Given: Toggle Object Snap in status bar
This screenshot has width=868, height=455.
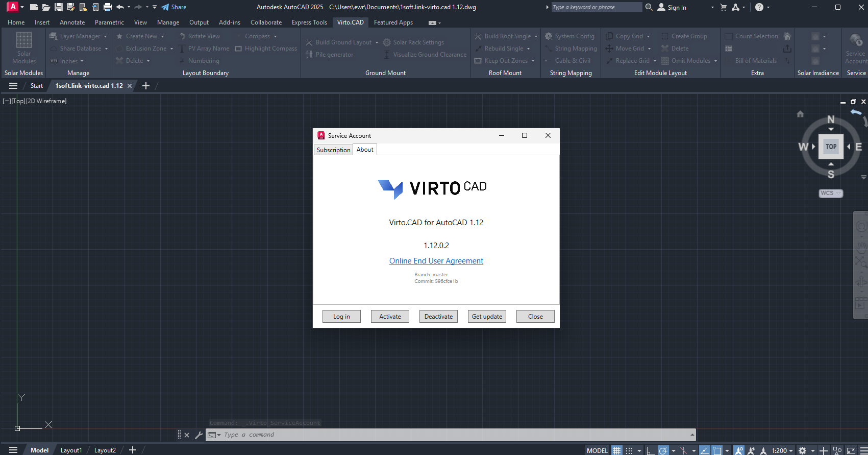Looking at the screenshot, I should (x=717, y=450).
